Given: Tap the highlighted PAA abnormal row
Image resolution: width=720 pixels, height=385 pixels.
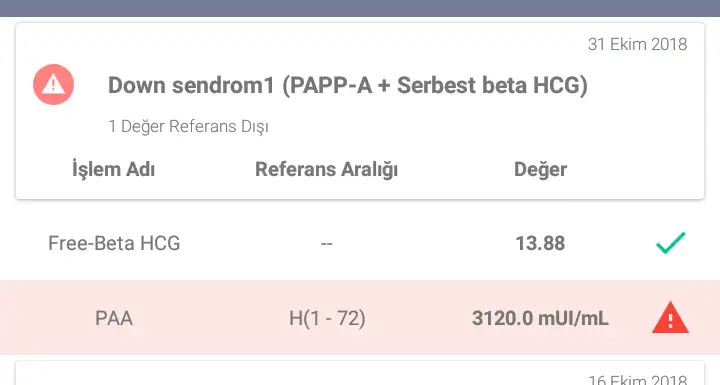Looking at the screenshot, I should pos(360,317).
